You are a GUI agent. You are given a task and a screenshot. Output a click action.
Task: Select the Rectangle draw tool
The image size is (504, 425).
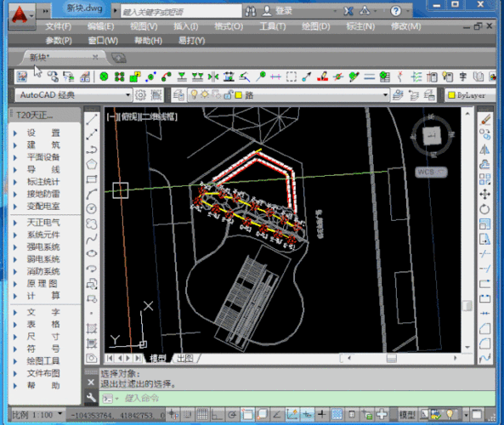click(92, 179)
